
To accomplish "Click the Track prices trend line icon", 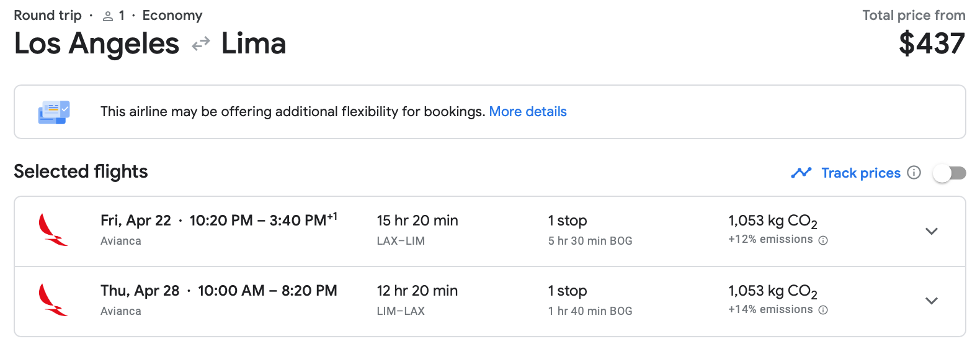I will pyautogui.click(x=801, y=173).
